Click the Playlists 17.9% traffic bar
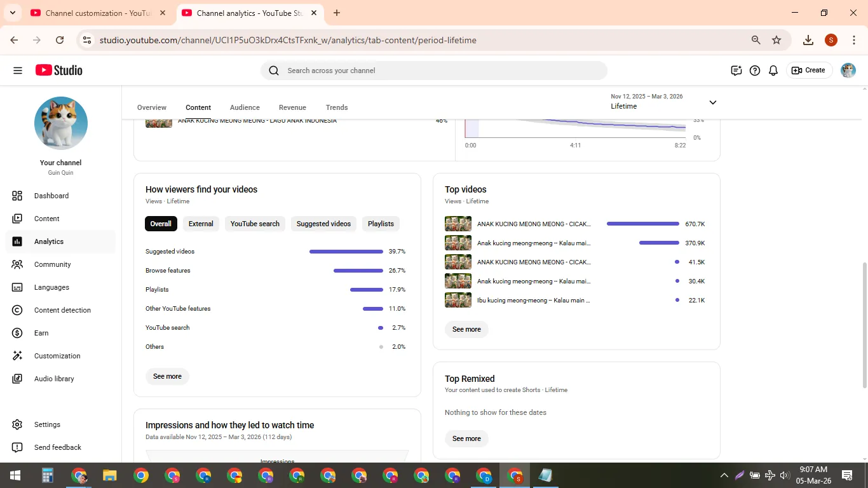 [367, 290]
